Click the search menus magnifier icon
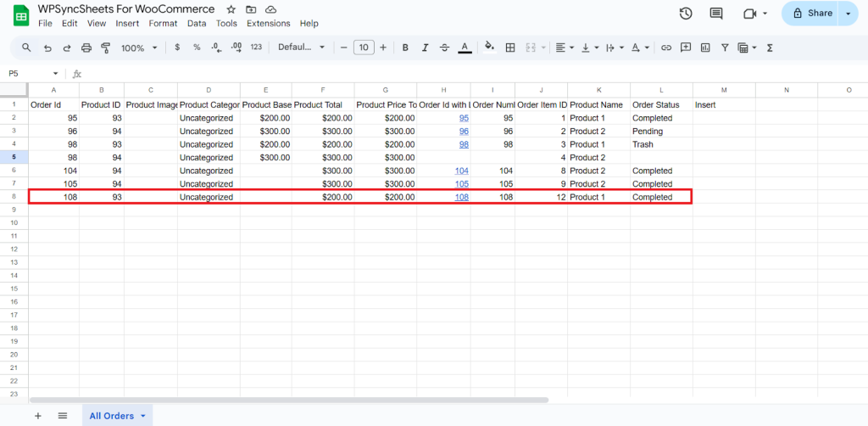This screenshot has width=868, height=426. click(26, 48)
